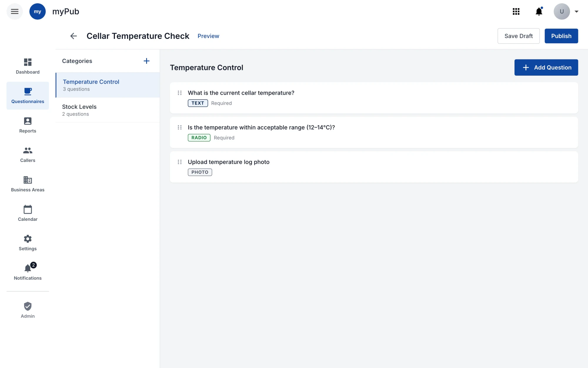This screenshot has width=588, height=368.
Task: Grab drag handle of upload photo question
Action: click(180, 162)
